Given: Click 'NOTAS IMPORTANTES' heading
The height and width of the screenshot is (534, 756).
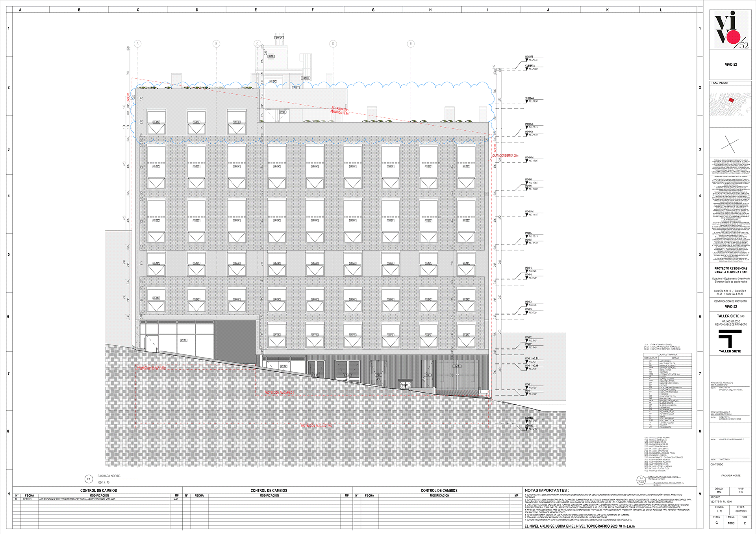Looking at the screenshot, I should click(x=546, y=490).
